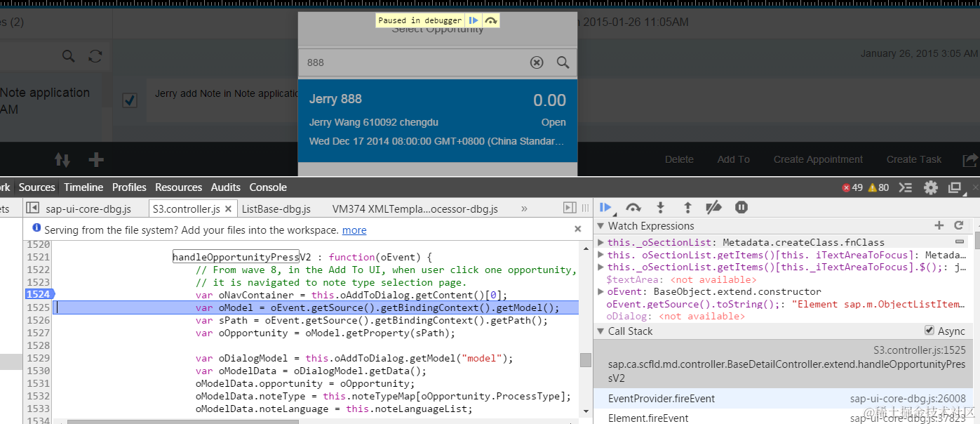Open the Timeline panel tab
This screenshot has height=424, width=980.
click(83, 187)
